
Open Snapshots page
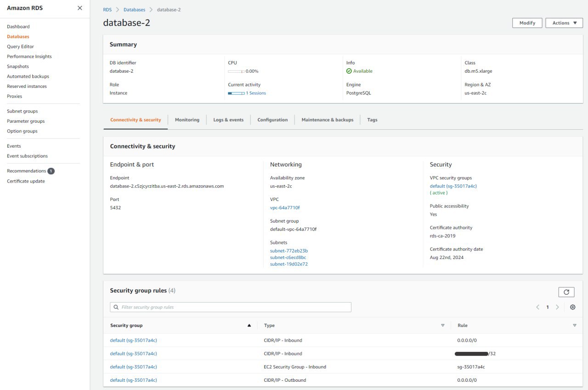tap(18, 66)
